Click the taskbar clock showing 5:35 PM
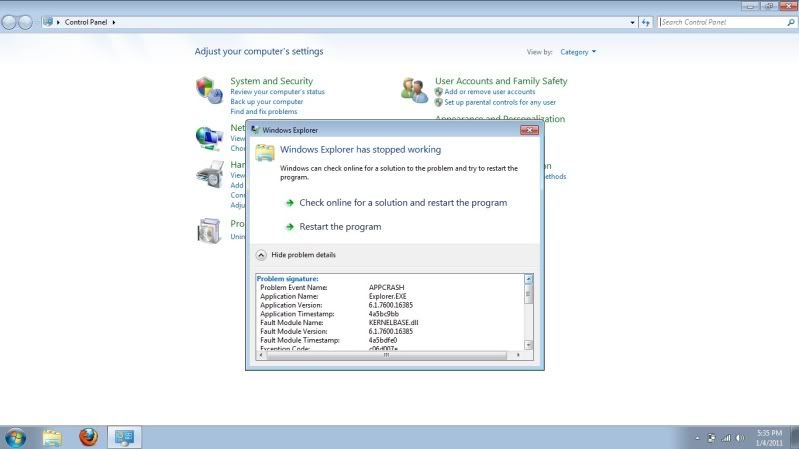Viewport: 799px width, 449px height. point(769,438)
